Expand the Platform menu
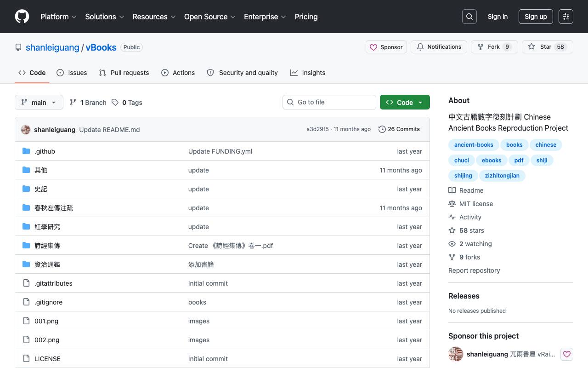Image resolution: width=588 pixels, height=368 pixels. pos(58,17)
